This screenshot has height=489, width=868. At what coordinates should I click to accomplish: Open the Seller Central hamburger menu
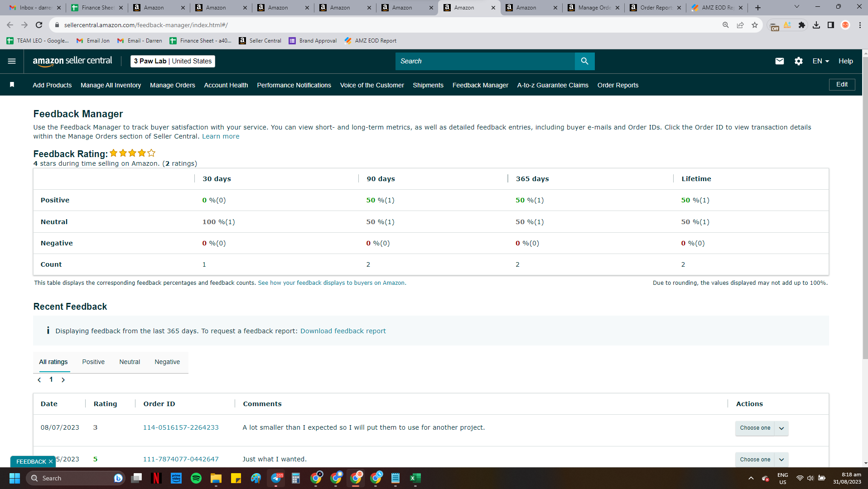(x=12, y=61)
